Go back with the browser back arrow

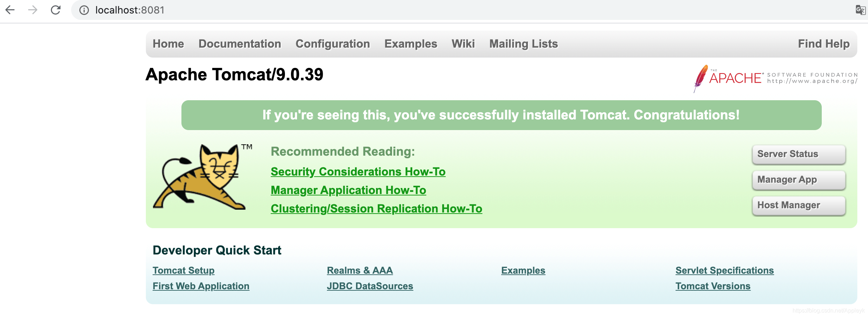(10, 10)
